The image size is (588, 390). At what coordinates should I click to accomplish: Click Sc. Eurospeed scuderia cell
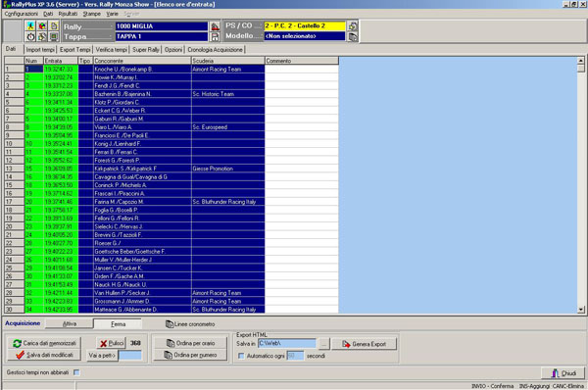tap(228, 127)
